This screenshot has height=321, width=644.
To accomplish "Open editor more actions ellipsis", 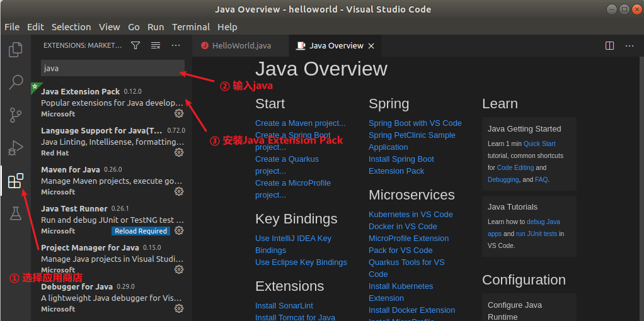I will click(630, 46).
